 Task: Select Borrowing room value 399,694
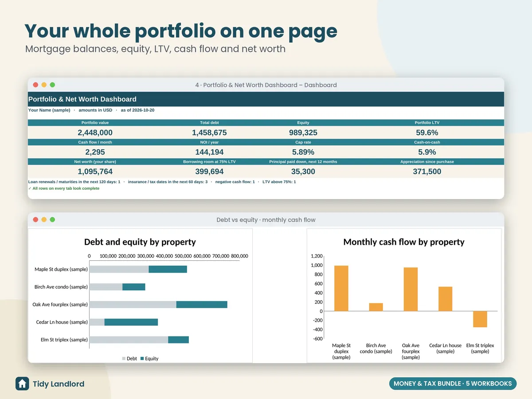point(209,172)
